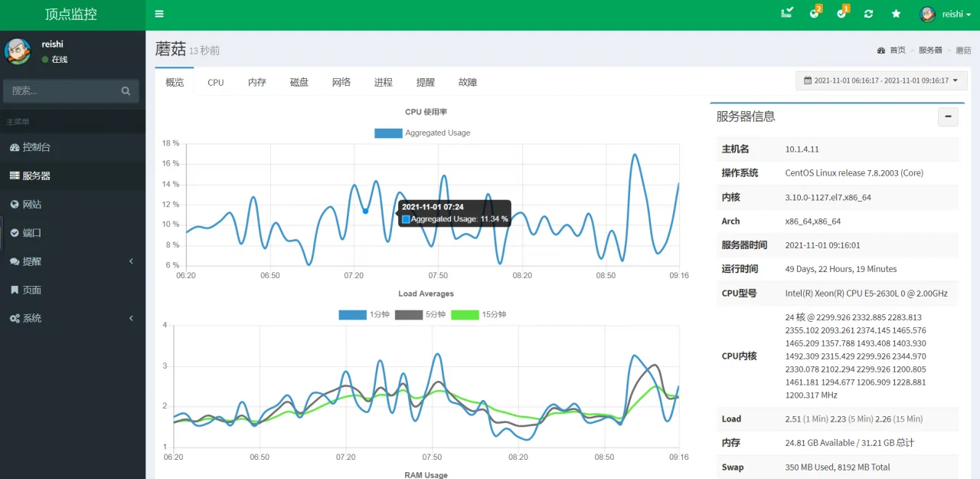
Task: Click the gray 5分钟 legend color swatch
Action: 408,314
